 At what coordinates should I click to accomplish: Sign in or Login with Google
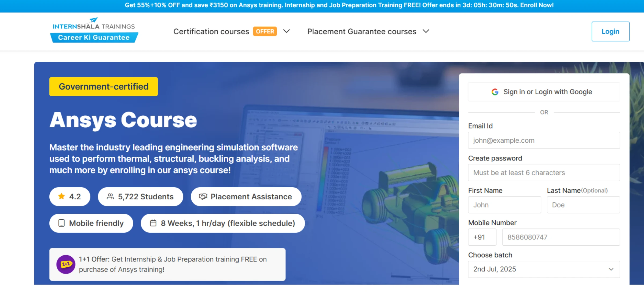tap(544, 92)
